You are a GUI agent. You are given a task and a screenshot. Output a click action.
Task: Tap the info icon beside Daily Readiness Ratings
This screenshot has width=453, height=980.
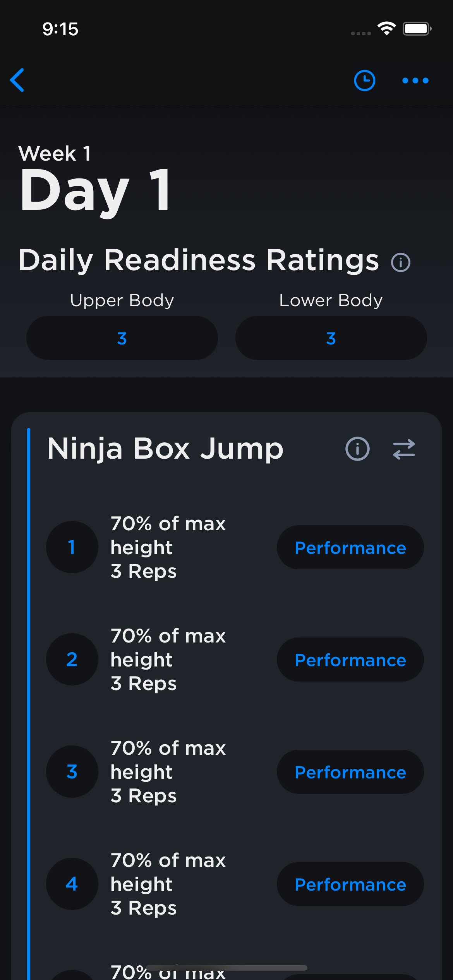[400, 262]
